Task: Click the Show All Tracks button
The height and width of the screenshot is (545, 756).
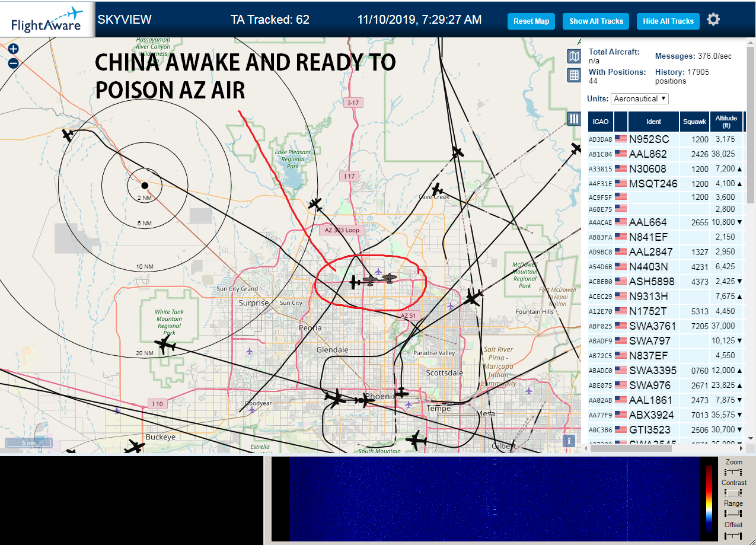Action: click(x=596, y=21)
